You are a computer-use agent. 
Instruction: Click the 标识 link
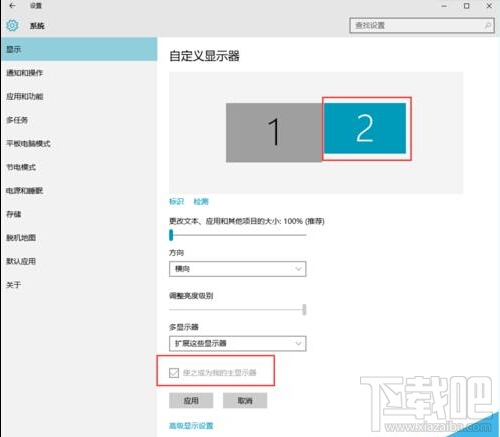(176, 201)
